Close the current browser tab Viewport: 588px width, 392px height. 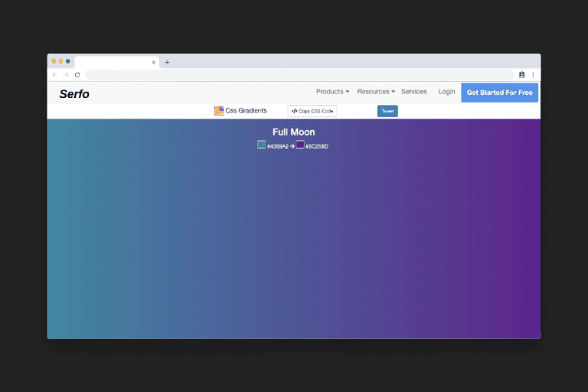click(153, 62)
